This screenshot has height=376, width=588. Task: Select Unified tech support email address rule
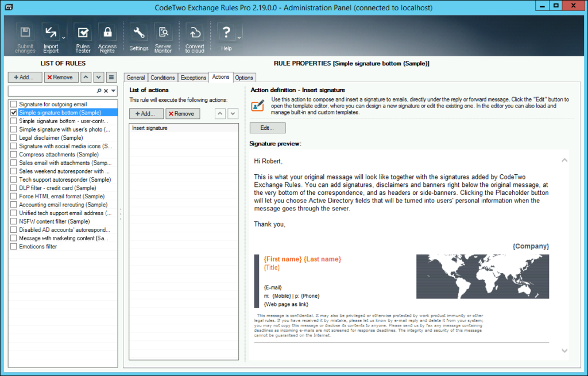pyautogui.click(x=65, y=213)
